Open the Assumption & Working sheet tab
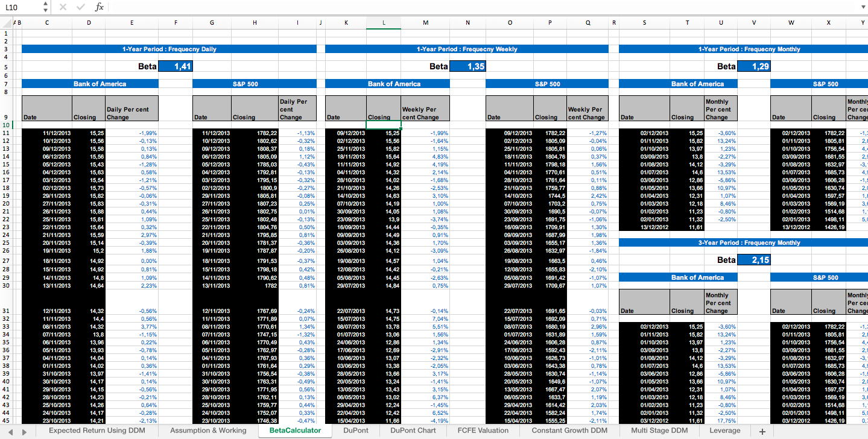 [208, 431]
